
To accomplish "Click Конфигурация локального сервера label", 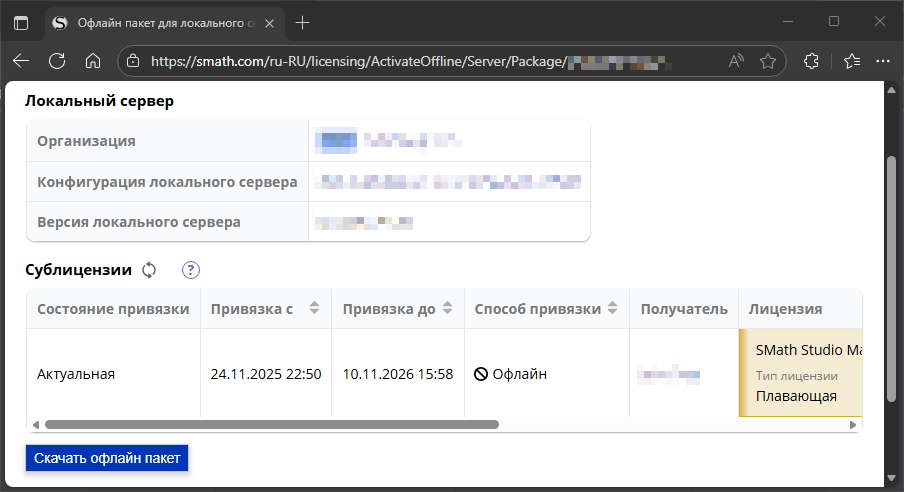I will (167, 182).
